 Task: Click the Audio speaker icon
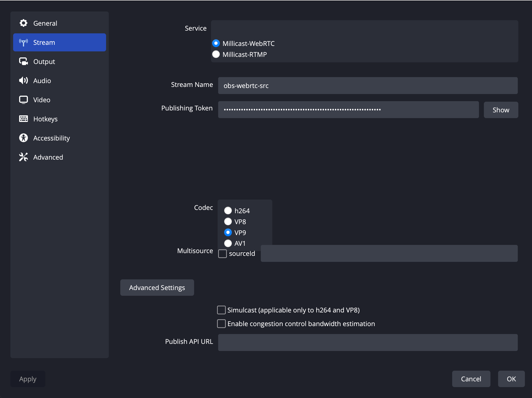click(24, 81)
